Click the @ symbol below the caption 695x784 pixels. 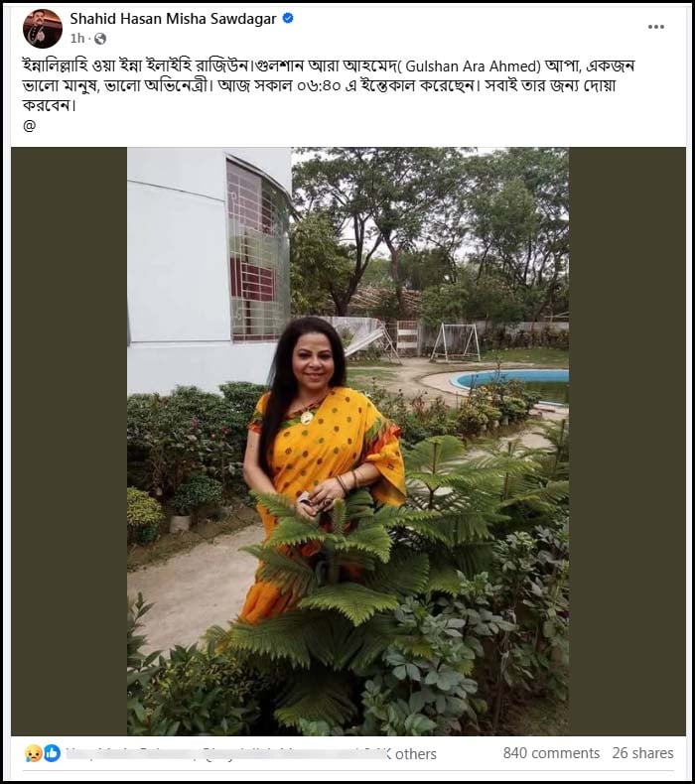[29, 125]
